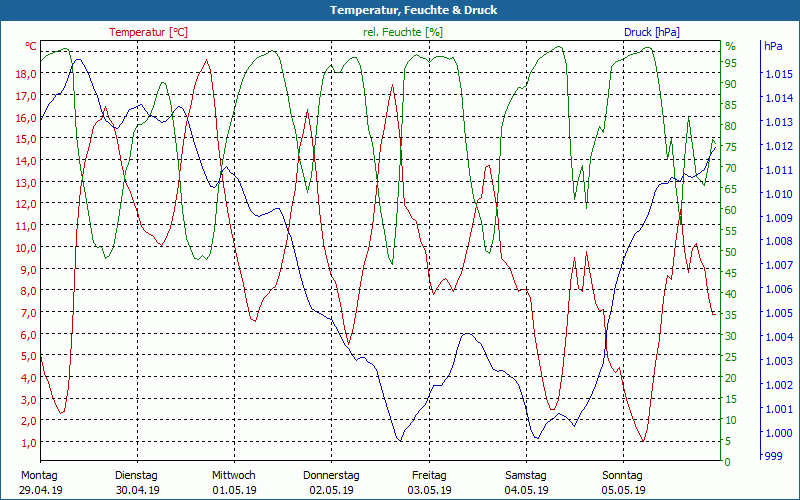
Task: Click the '999' pressure axis value
Action: (773, 456)
